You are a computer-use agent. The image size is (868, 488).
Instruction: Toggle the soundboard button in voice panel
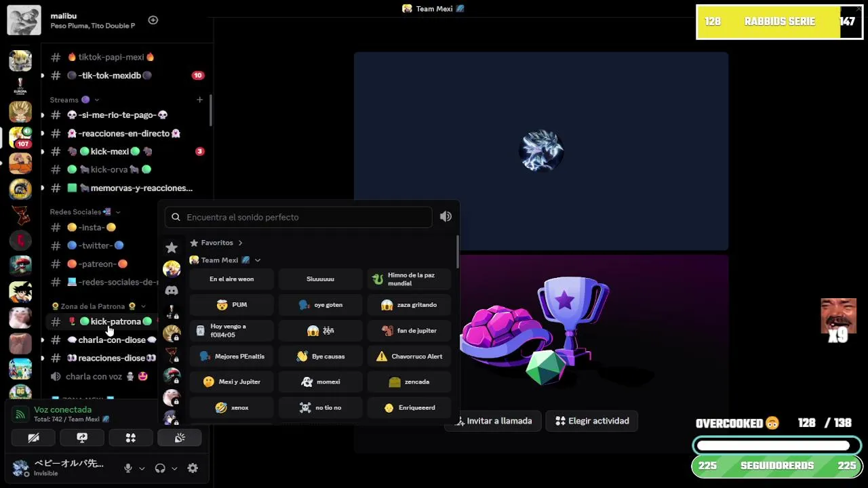click(x=180, y=438)
